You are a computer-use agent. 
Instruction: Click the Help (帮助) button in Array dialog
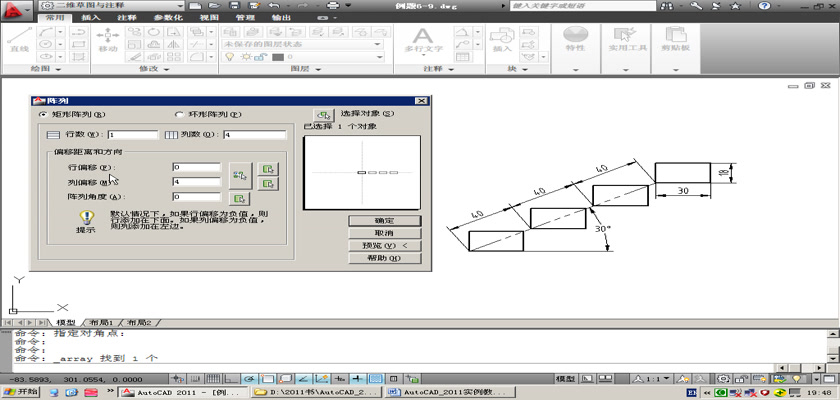click(385, 258)
